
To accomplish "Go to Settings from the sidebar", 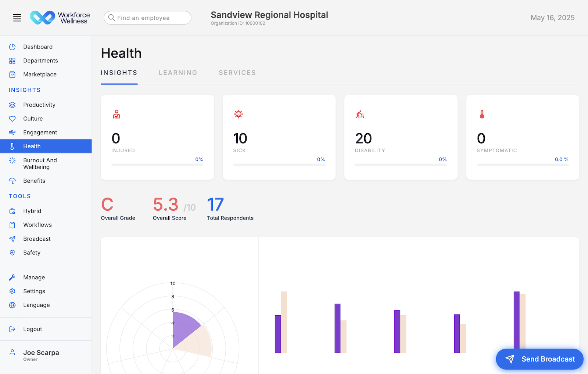I will (x=34, y=291).
